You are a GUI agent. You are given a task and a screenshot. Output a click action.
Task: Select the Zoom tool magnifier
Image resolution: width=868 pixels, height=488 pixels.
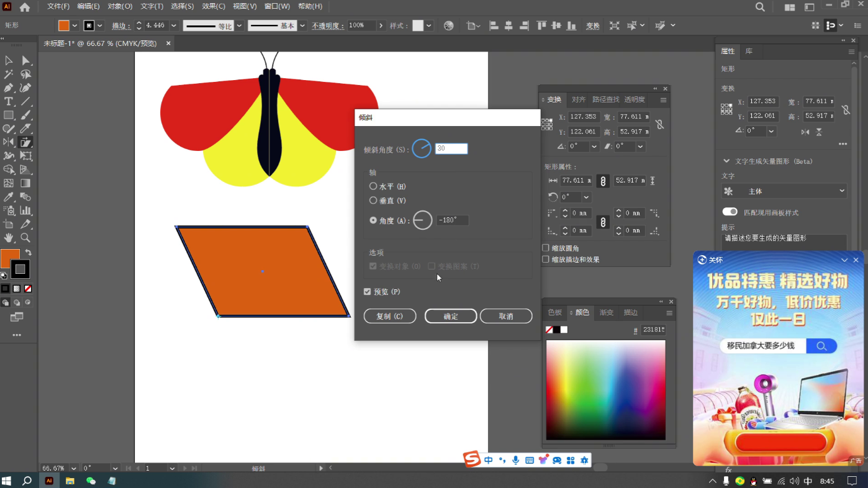click(x=25, y=238)
